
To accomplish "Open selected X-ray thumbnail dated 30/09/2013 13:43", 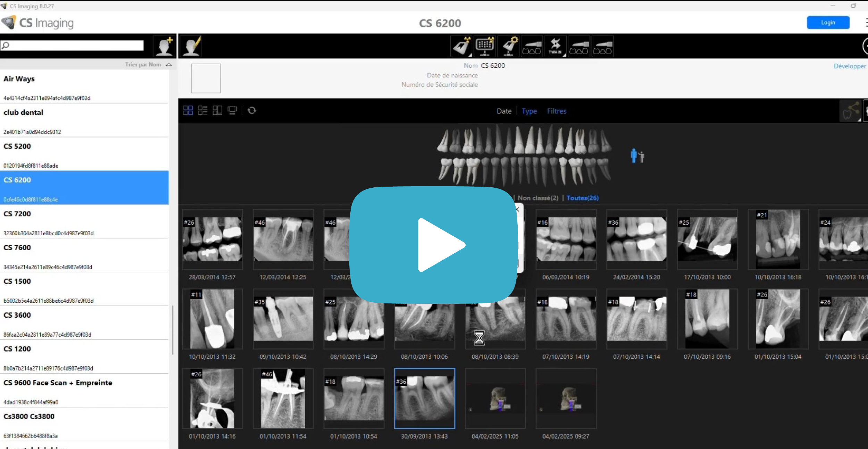I will click(425, 399).
